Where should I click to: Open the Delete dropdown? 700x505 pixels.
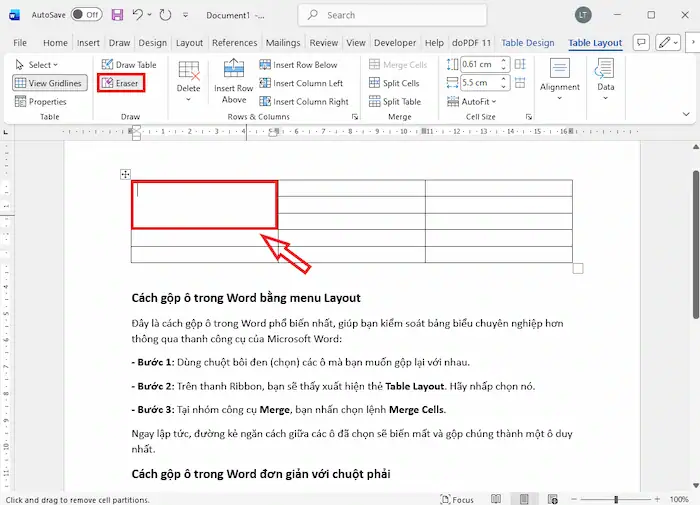188,81
